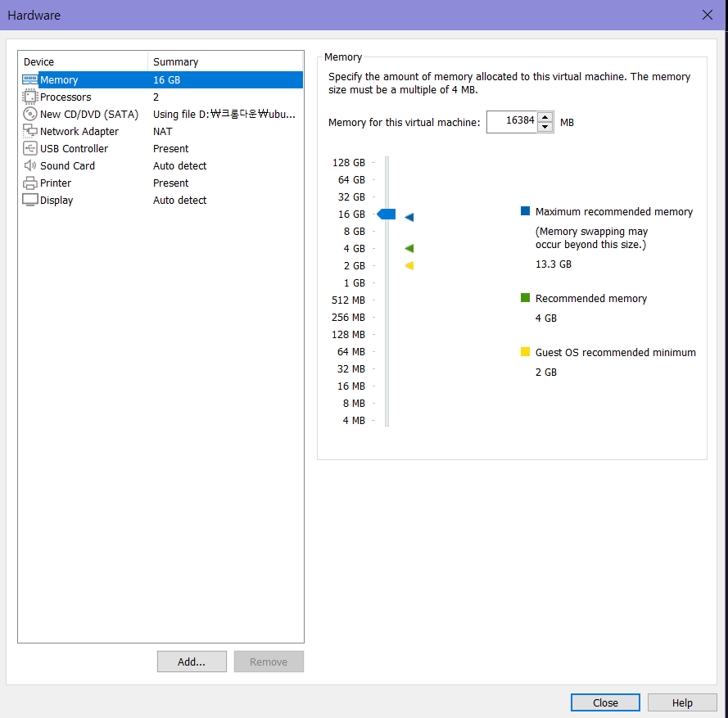Click the yellow Guest OS minimum swatch
The height and width of the screenshot is (718, 728).
coord(525,351)
